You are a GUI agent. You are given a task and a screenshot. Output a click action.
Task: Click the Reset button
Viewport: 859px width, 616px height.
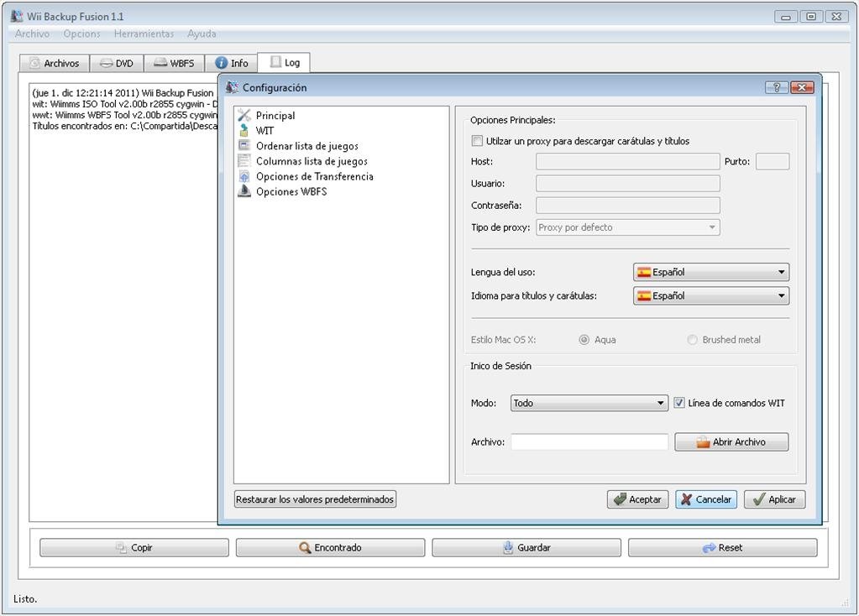coord(723,547)
